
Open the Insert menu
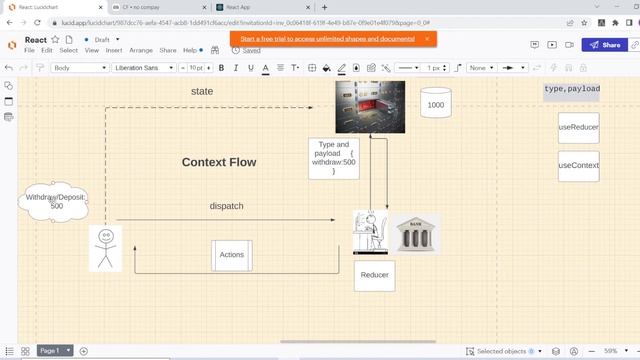pyautogui.click(x=114, y=50)
